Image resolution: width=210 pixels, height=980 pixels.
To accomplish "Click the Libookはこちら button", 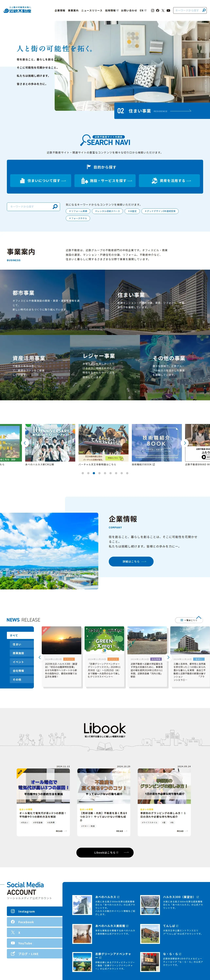I will click(x=105, y=853).
